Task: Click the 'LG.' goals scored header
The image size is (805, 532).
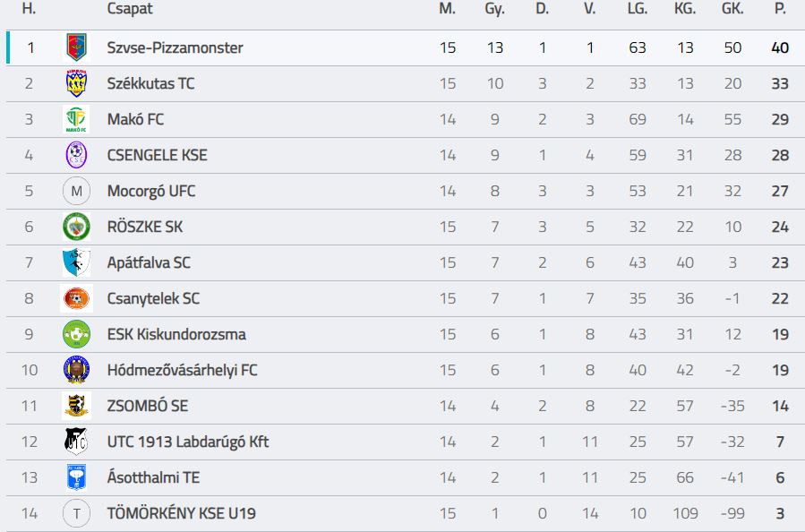Action: pos(637,9)
